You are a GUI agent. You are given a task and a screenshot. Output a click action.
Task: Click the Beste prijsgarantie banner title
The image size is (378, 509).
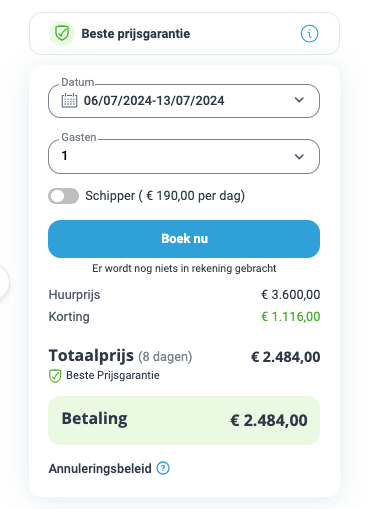(x=136, y=34)
